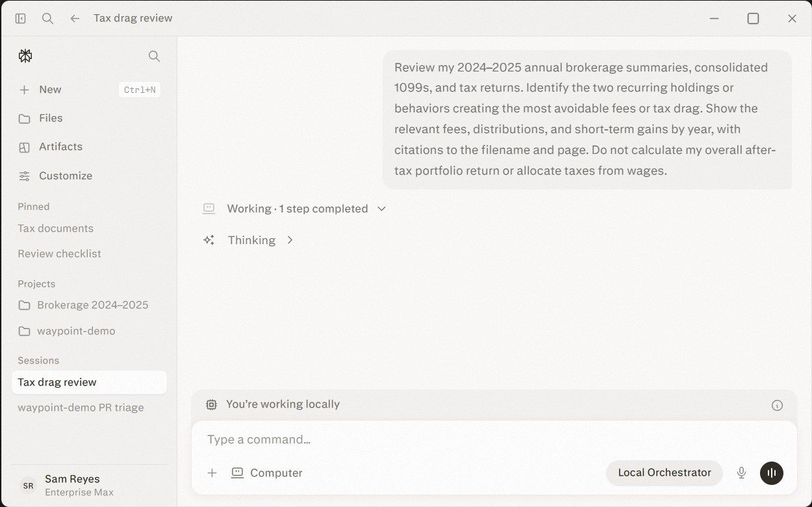Image resolution: width=812 pixels, height=507 pixels.
Task: Click the Computer button in the composer
Action: [x=267, y=473]
